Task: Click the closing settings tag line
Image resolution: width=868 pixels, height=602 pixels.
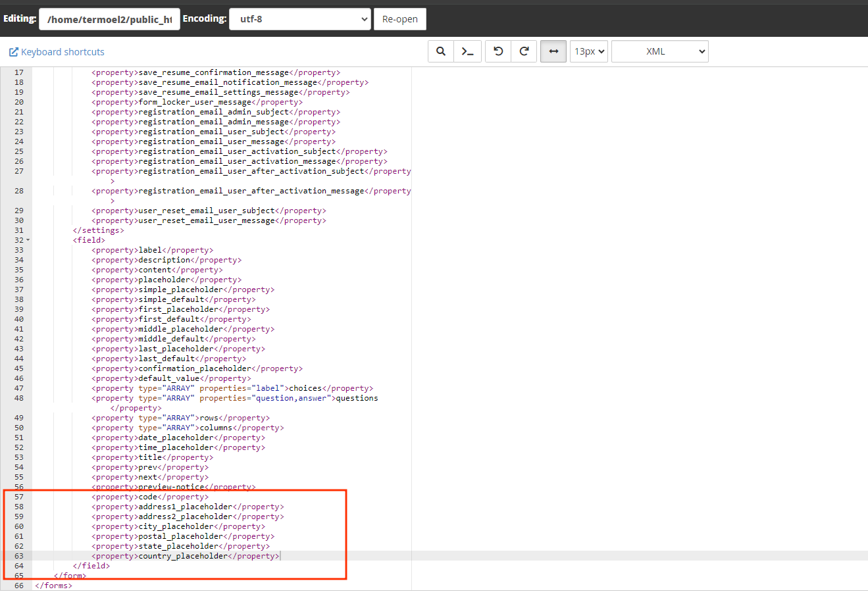Action: (98, 230)
